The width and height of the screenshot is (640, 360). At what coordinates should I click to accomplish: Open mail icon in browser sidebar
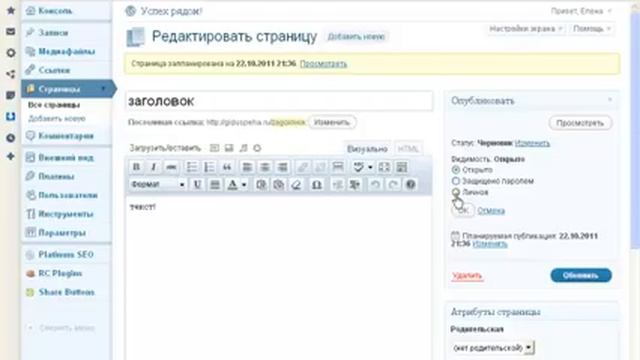(11, 31)
